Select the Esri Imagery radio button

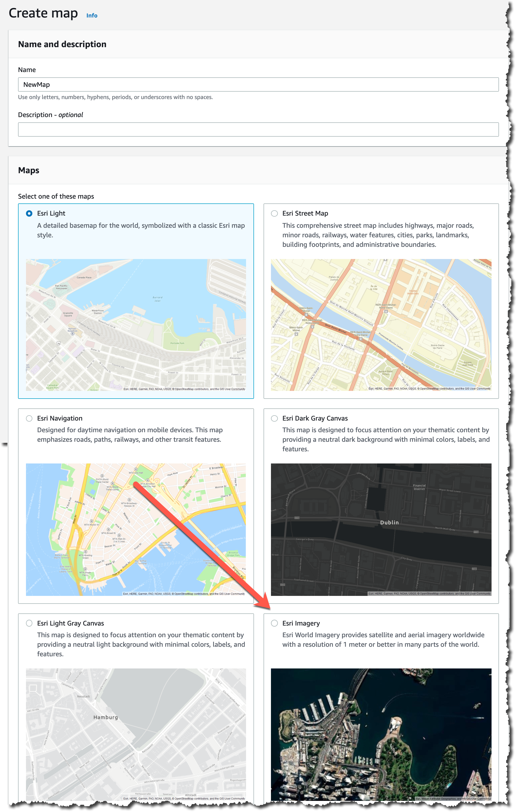tap(274, 623)
